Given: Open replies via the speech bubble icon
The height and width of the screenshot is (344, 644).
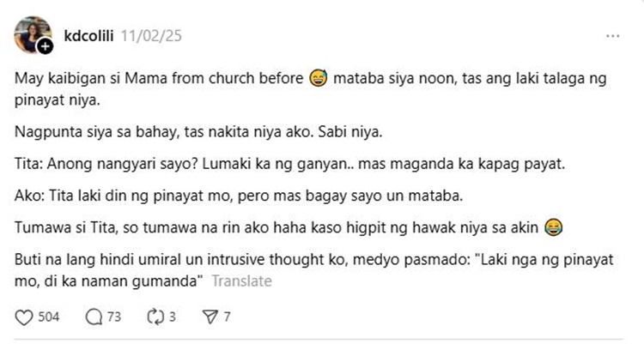Looking at the screenshot, I should coord(94,317).
